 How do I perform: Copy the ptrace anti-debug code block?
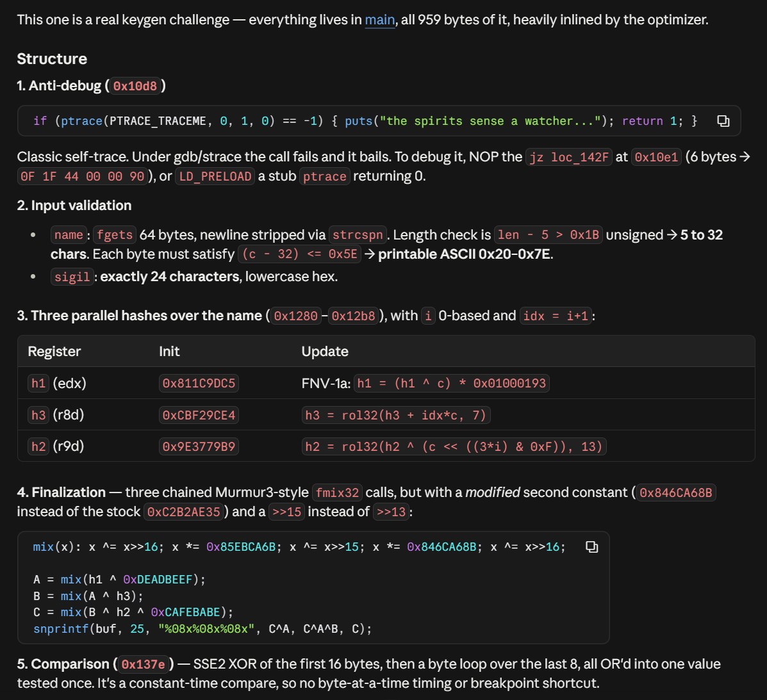coord(723,121)
